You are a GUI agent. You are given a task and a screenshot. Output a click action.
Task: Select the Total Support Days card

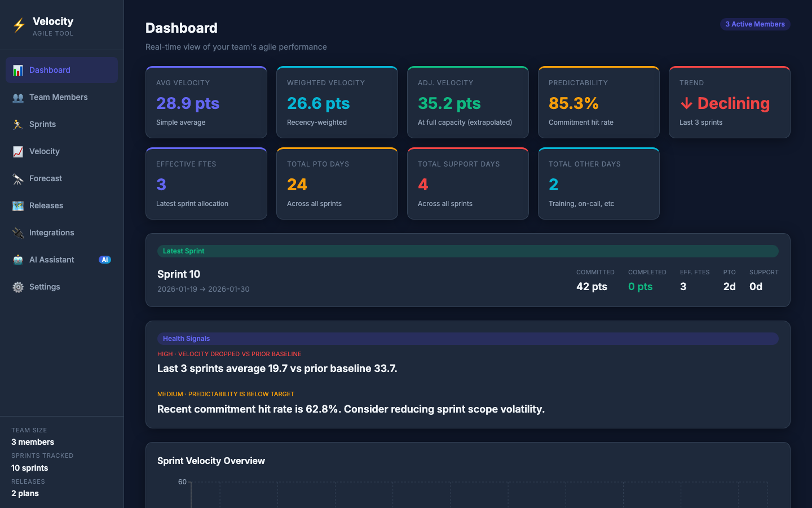468,183
